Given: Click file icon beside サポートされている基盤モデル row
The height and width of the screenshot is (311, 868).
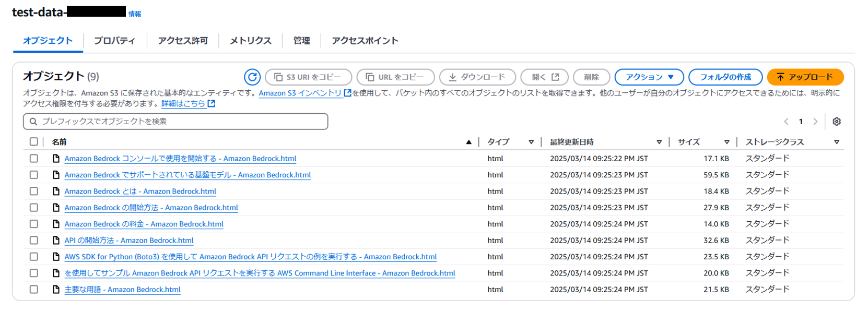Looking at the screenshot, I should click(x=56, y=175).
